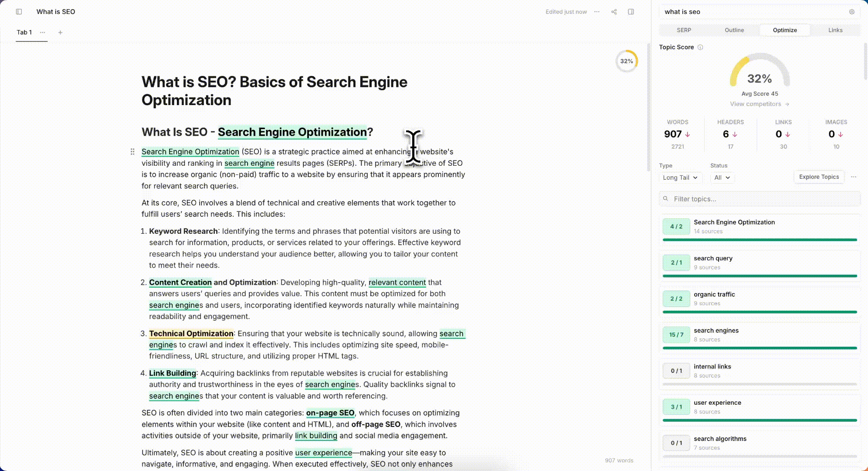
Task: Open the search settings gear
Action: click(852, 12)
